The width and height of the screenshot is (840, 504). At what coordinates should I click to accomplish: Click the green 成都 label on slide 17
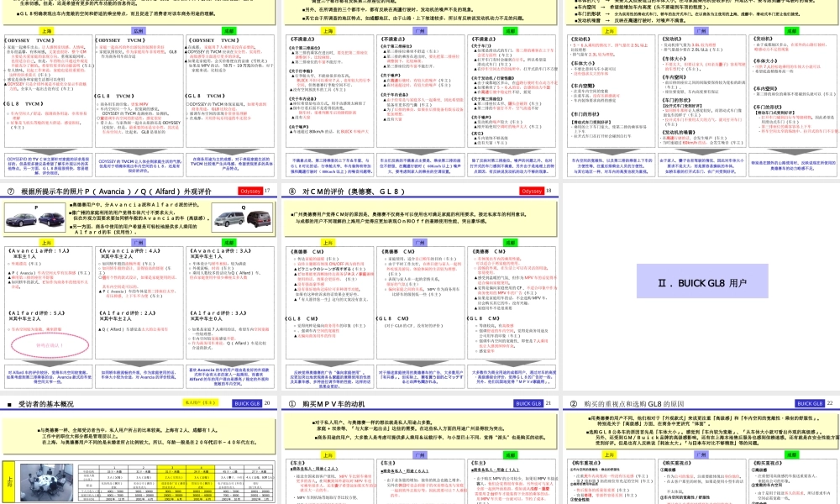point(229,243)
